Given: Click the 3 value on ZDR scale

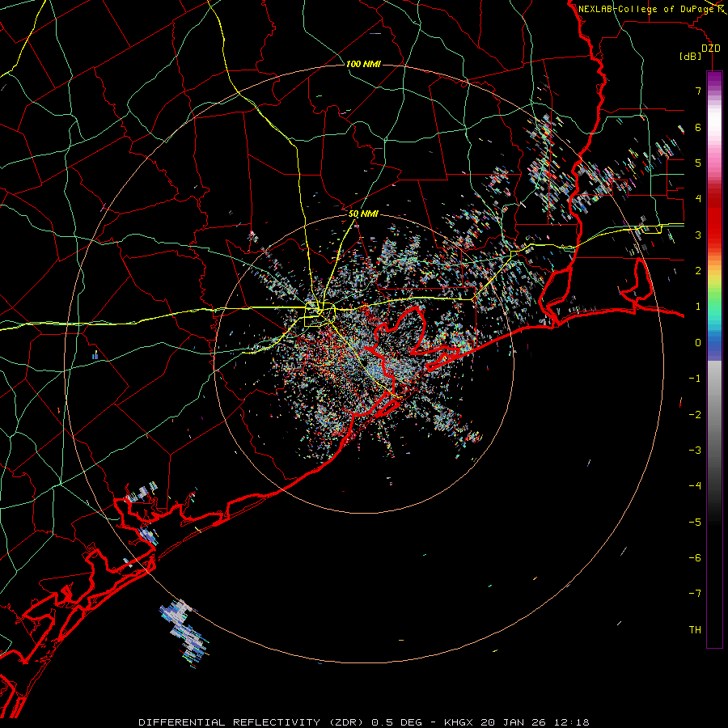Looking at the screenshot, I should (698, 235).
